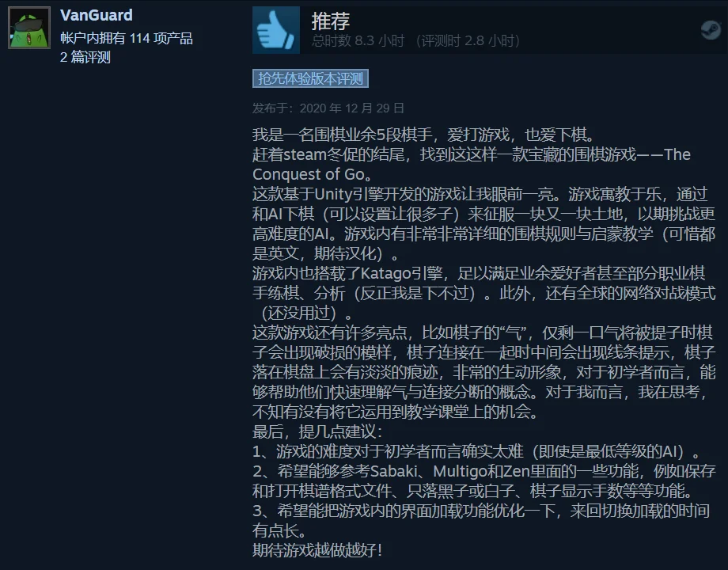View the reviewer's 2 reviews link
Viewport: 728px width, 570px height.
point(85,57)
